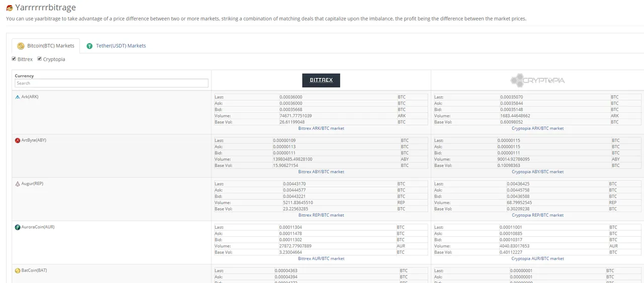This screenshot has width=644, height=283.
Task: Click Ark Bittrex bid value 0.00035668
Action: pyautogui.click(x=291, y=110)
